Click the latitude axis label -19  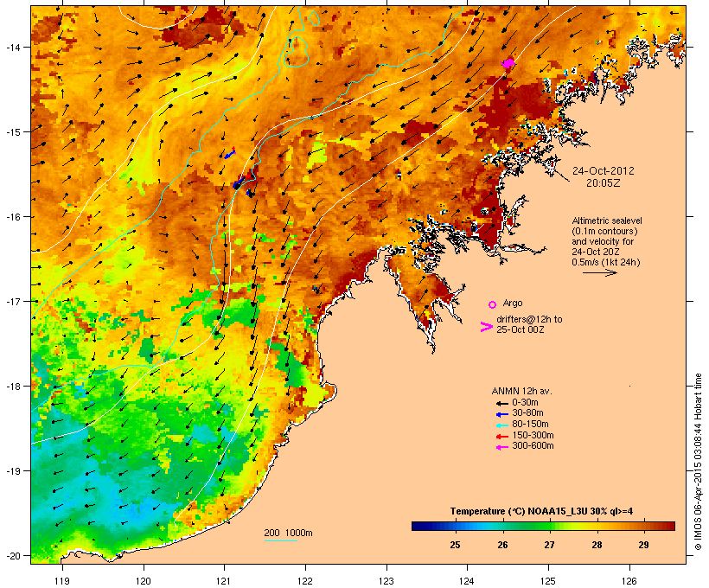(12, 471)
